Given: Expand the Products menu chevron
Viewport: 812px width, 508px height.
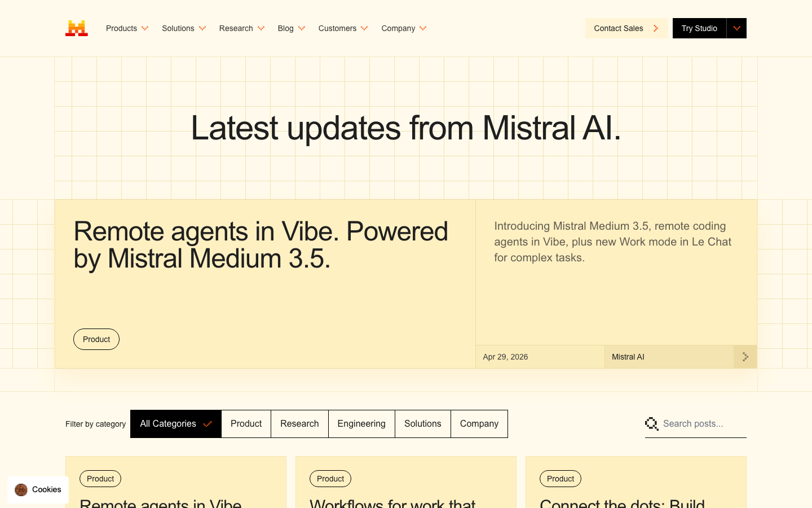Looking at the screenshot, I should coord(145,28).
